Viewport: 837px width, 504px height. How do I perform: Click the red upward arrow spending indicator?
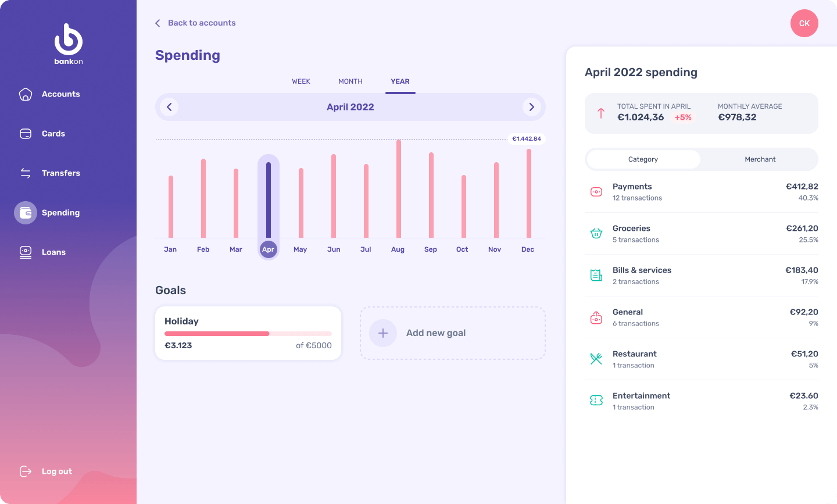[601, 113]
